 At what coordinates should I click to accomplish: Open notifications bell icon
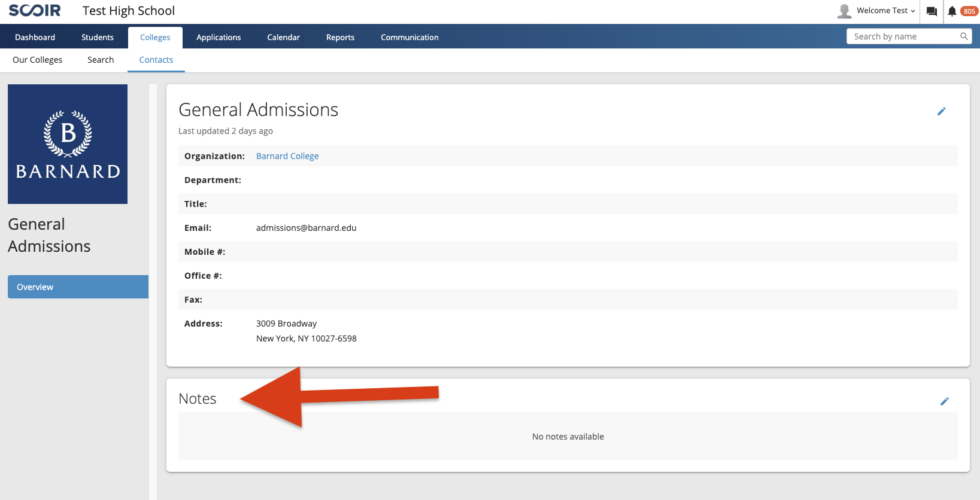(952, 11)
